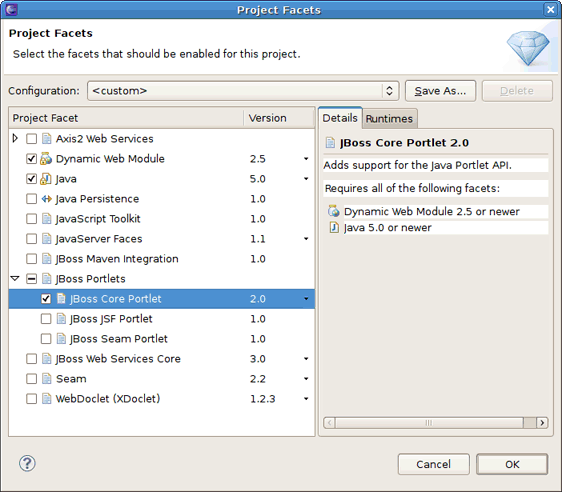Click the Project Facet column header
The width and height of the screenshot is (562, 492).
[126, 118]
